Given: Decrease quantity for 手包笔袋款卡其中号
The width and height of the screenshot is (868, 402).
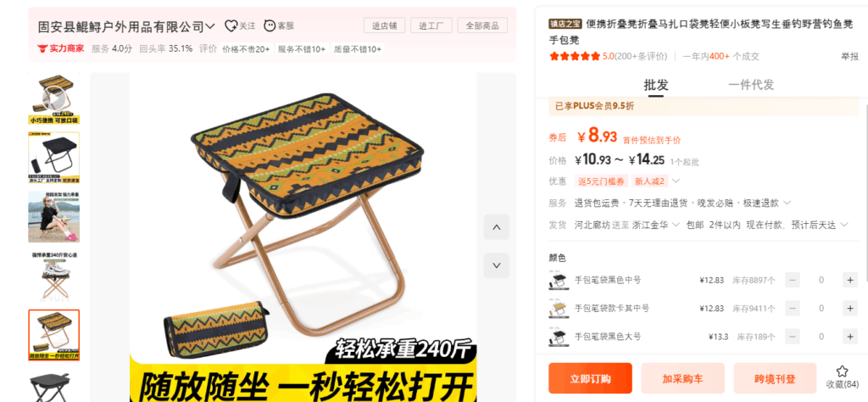Looking at the screenshot, I should pyautogui.click(x=793, y=309).
